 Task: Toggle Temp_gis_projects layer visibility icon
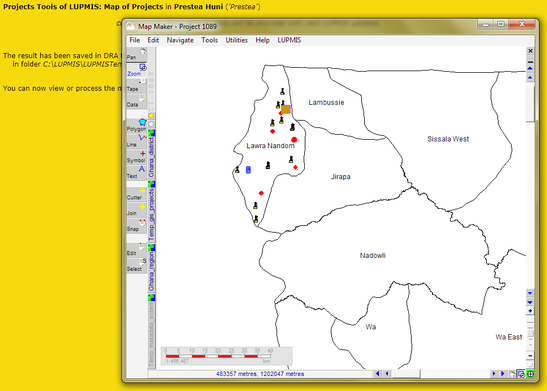click(x=152, y=184)
